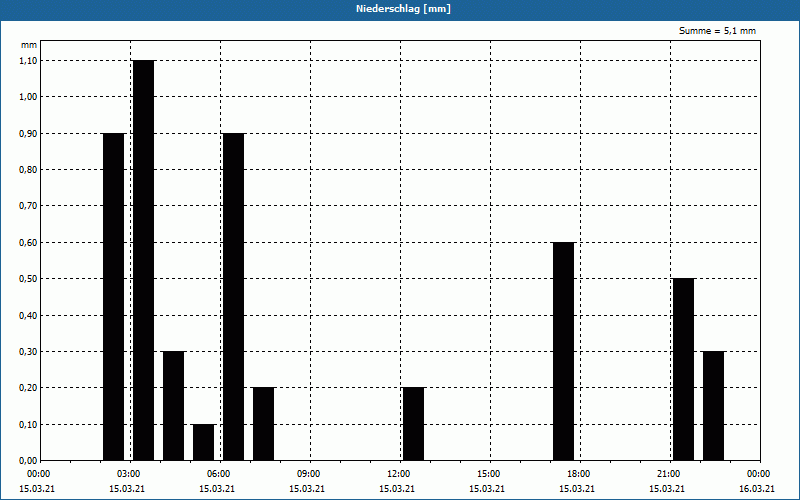This screenshot has width=800, height=500.
Task: Select the tallest bar reaching 1,10 mm
Action: (143, 260)
